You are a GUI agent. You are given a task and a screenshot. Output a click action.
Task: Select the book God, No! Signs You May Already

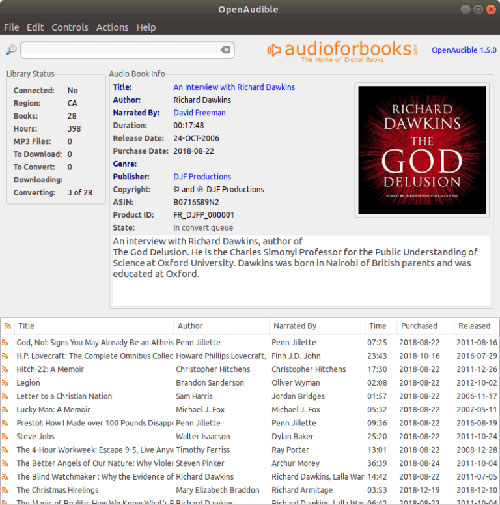point(95,342)
